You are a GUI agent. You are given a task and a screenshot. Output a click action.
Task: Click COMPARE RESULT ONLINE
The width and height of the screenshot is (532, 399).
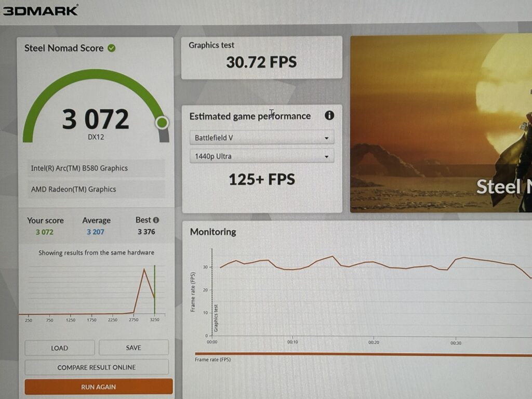[97, 367]
